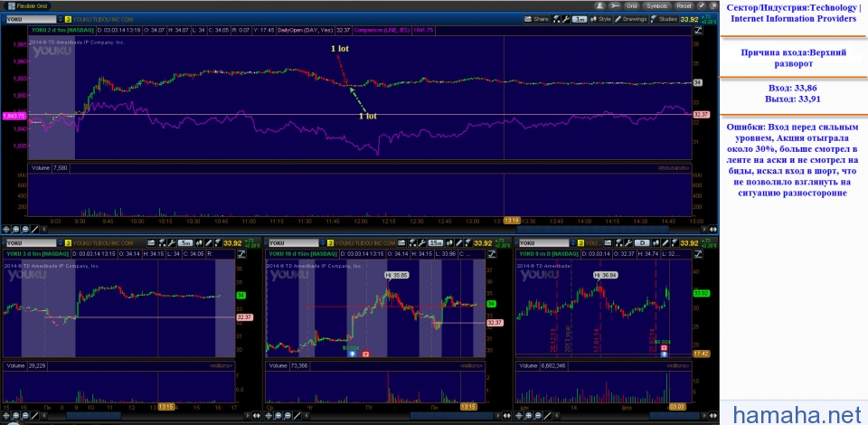Click the share icon in the 15m chart toolbar
The height and width of the screenshot is (425, 868).
click(401, 243)
